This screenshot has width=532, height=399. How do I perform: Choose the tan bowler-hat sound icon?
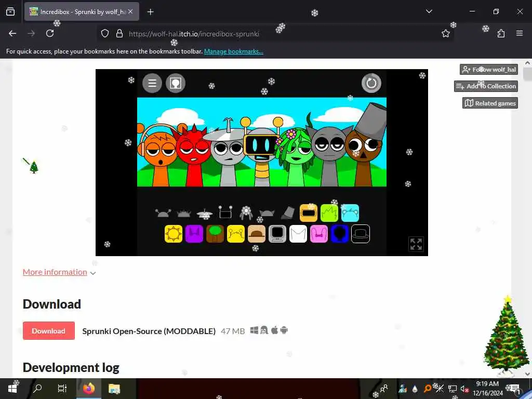[x=257, y=234]
